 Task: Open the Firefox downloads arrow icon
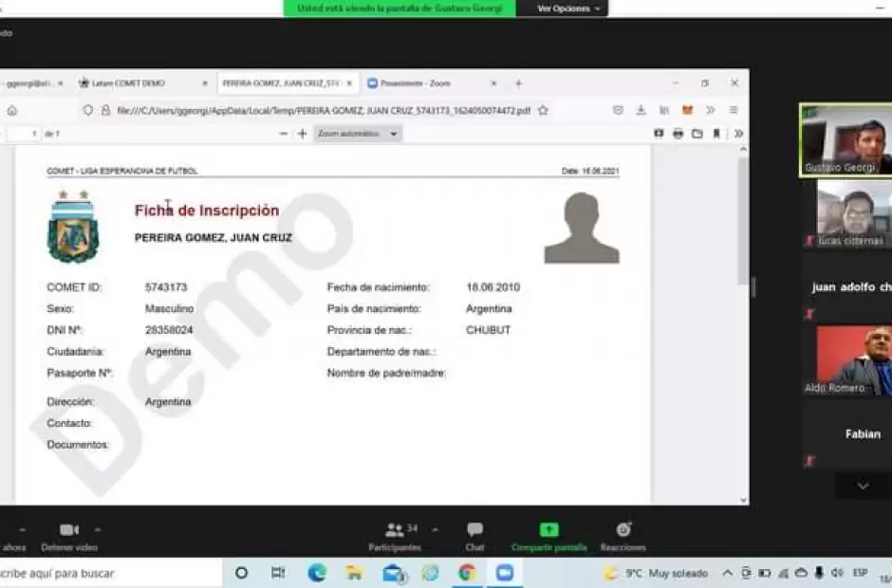[641, 110]
